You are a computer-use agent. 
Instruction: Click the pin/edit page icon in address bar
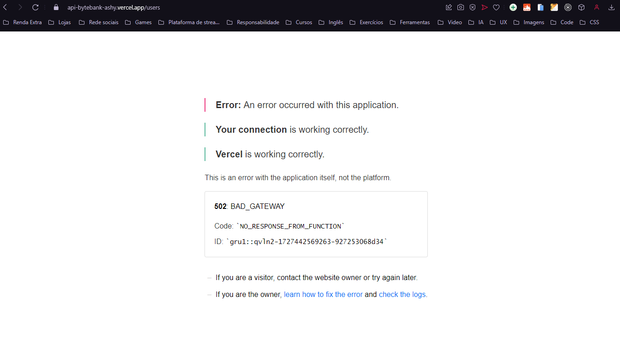449,7
